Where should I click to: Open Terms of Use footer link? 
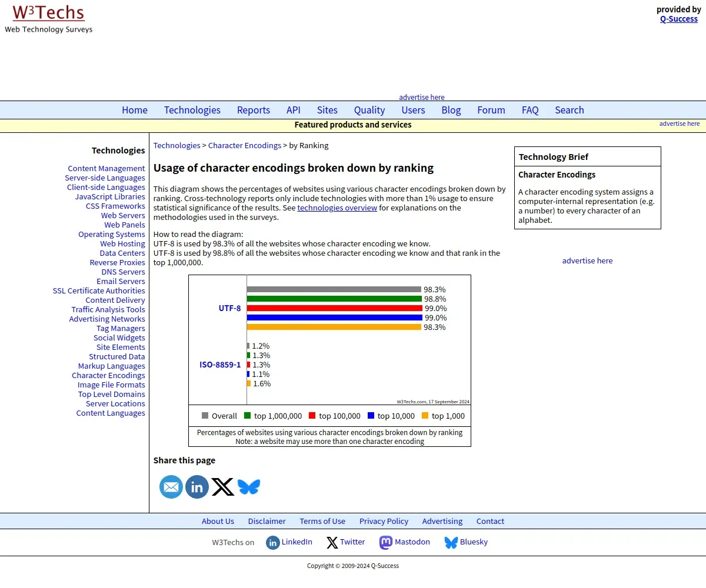click(x=322, y=521)
